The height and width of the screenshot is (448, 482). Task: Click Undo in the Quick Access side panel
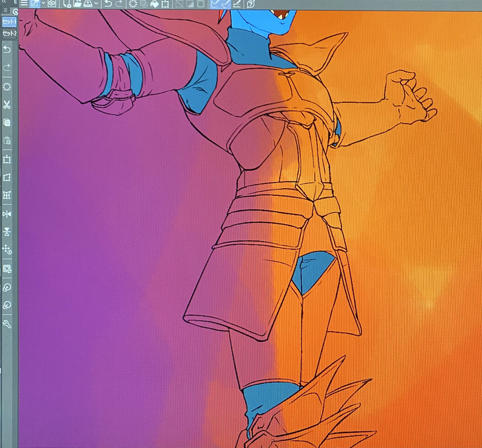pyautogui.click(x=7, y=49)
